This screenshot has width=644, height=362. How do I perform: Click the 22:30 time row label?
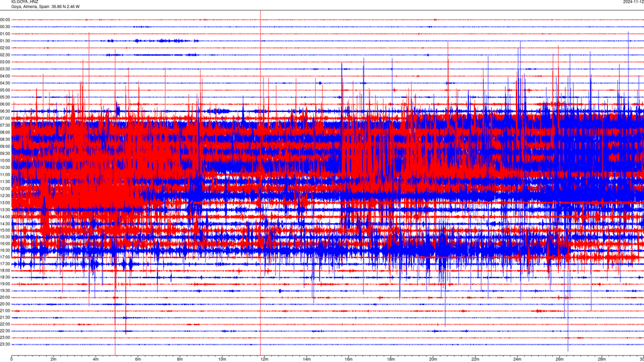(x=5, y=330)
